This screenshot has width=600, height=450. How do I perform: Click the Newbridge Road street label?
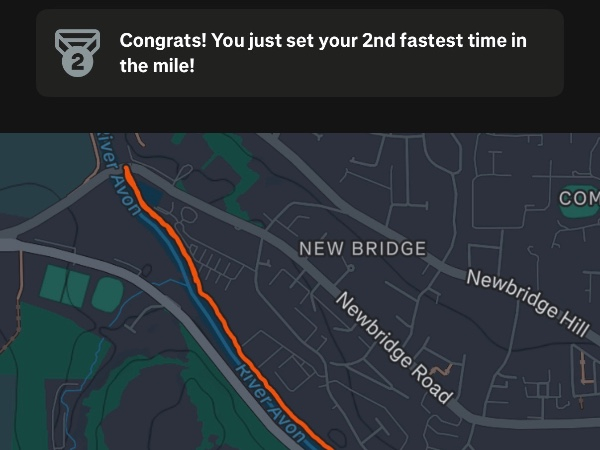click(392, 348)
